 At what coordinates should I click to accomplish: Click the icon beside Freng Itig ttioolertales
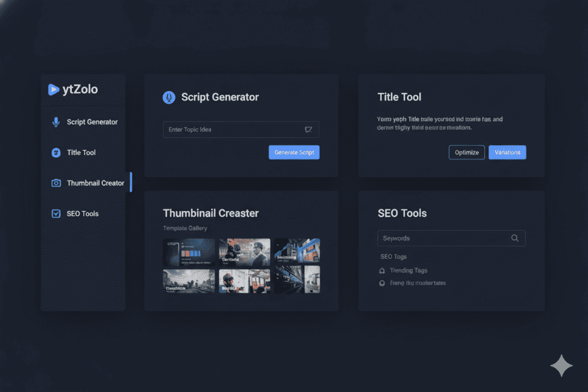point(382,284)
